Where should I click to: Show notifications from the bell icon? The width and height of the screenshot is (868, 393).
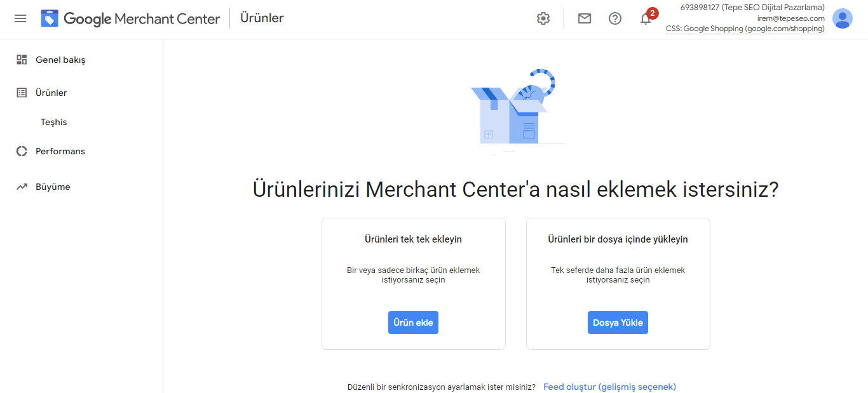pyautogui.click(x=646, y=18)
